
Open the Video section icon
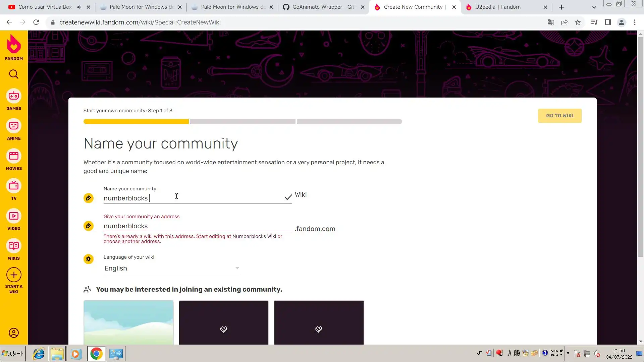(14, 216)
